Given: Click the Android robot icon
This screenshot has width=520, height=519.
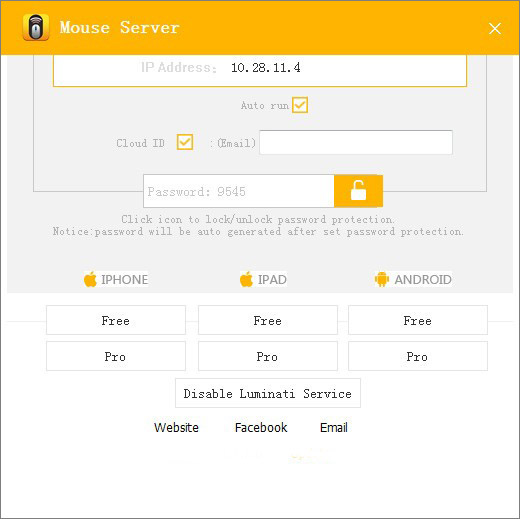Looking at the screenshot, I should [x=382, y=279].
